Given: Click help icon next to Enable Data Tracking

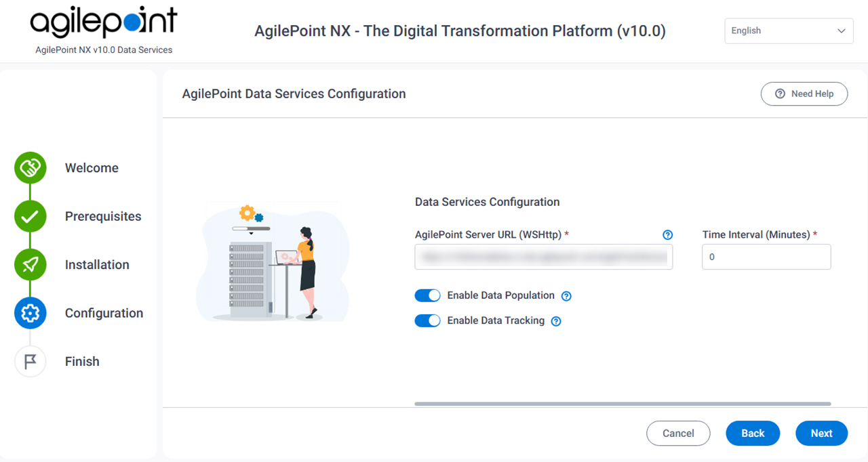Looking at the screenshot, I should click(x=556, y=321).
